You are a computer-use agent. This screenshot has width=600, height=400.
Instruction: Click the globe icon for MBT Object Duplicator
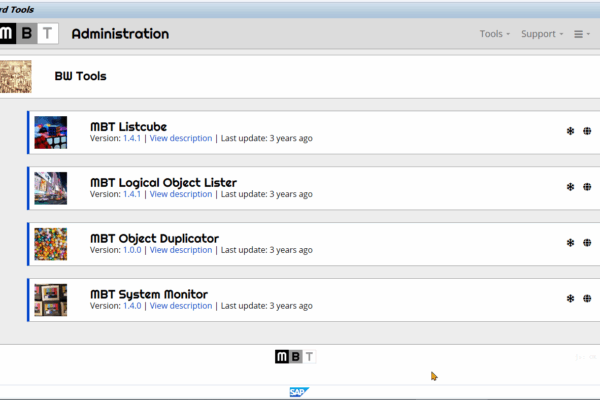point(586,243)
